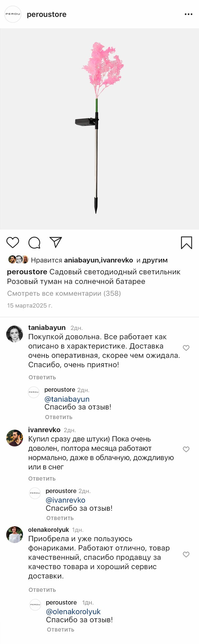Expand all 358 comments
Screen dimensions: 199x644
click(64, 293)
